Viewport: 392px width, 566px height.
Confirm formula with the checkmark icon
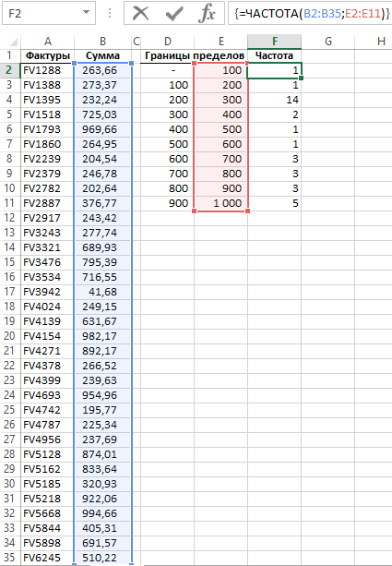[174, 14]
